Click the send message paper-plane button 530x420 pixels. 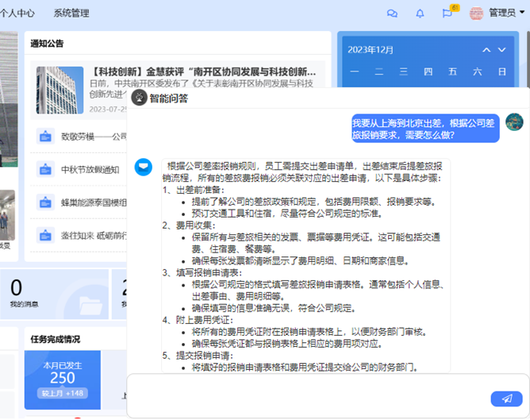click(506, 399)
